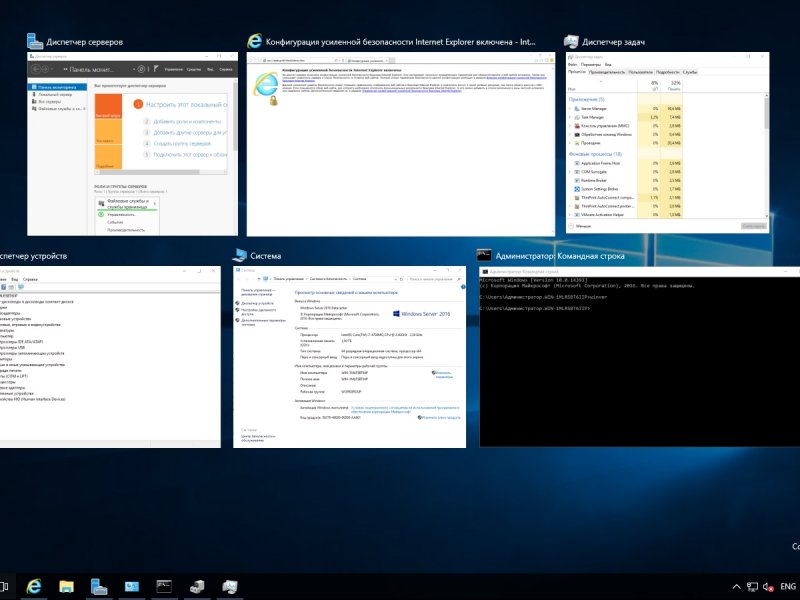Click the Диспетчер серверов title icon
Viewport: 800px width, 600px height.
(x=35, y=41)
